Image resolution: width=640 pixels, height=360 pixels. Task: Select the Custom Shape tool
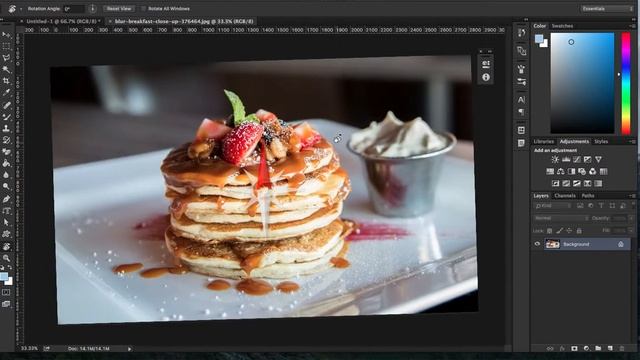click(6, 234)
